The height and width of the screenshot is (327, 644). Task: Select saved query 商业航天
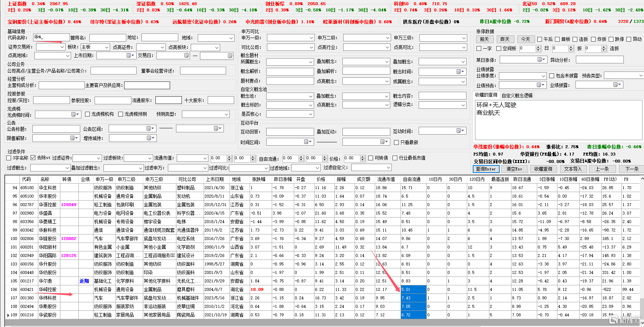coord(488,113)
